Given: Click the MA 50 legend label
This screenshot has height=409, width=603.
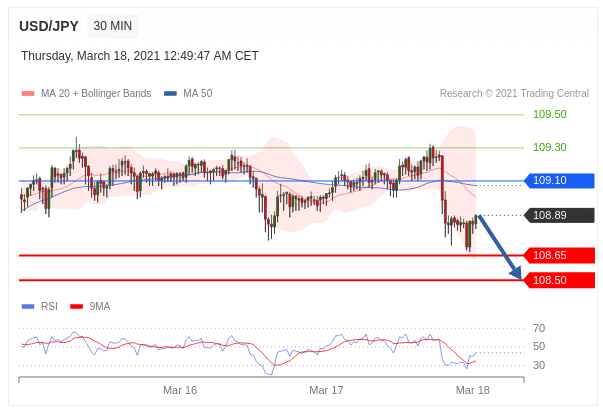Looking at the screenshot, I should tap(198, 93).
